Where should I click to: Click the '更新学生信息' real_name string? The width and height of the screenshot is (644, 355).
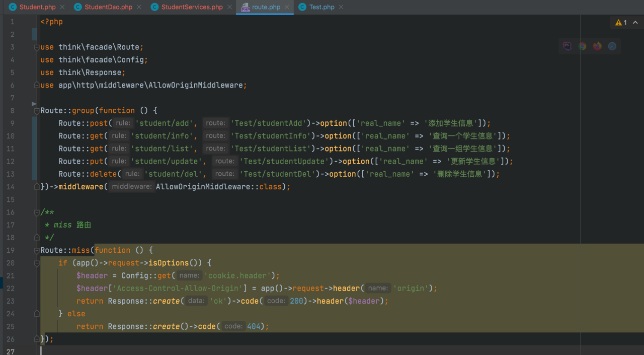[473, 161]
